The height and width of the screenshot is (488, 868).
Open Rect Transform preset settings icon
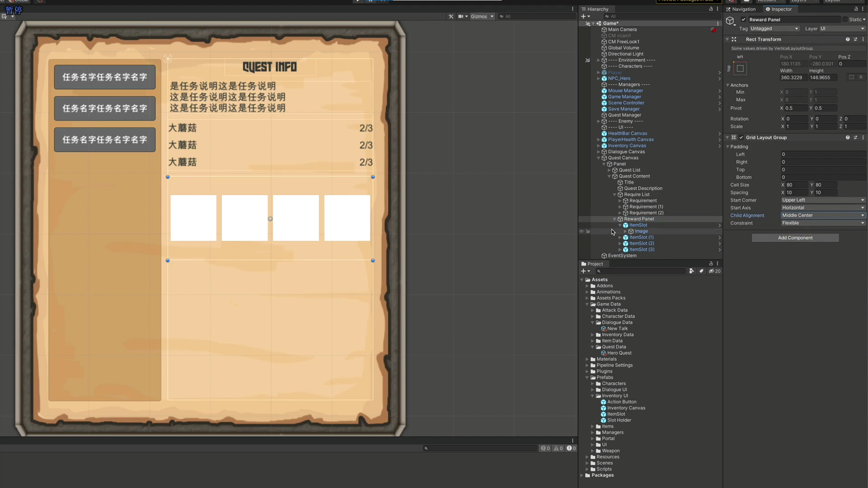(x=855, y=39)
